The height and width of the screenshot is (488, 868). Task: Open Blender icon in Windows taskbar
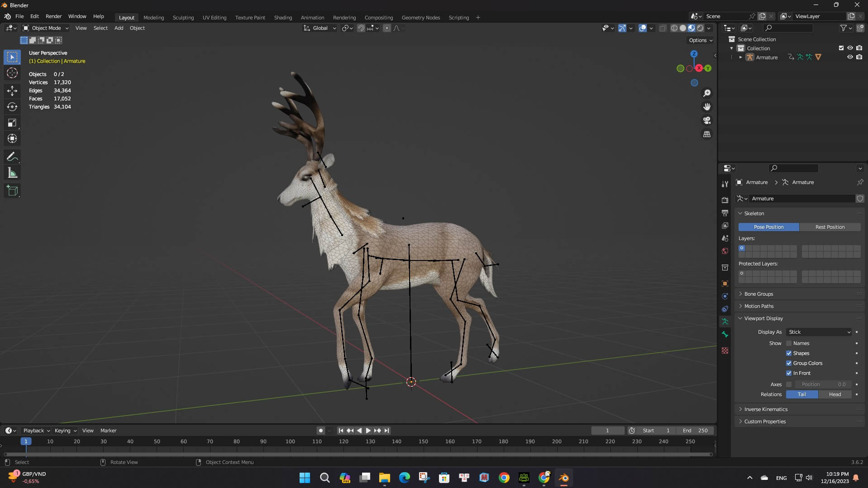click(563, 478)
